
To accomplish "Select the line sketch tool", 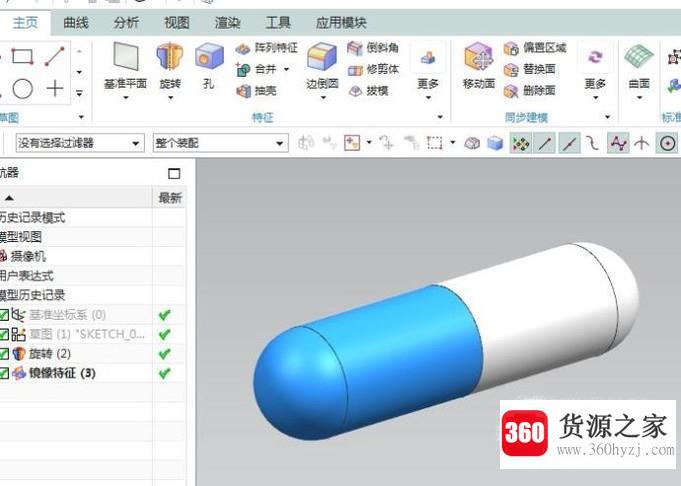I will [55, 57].
